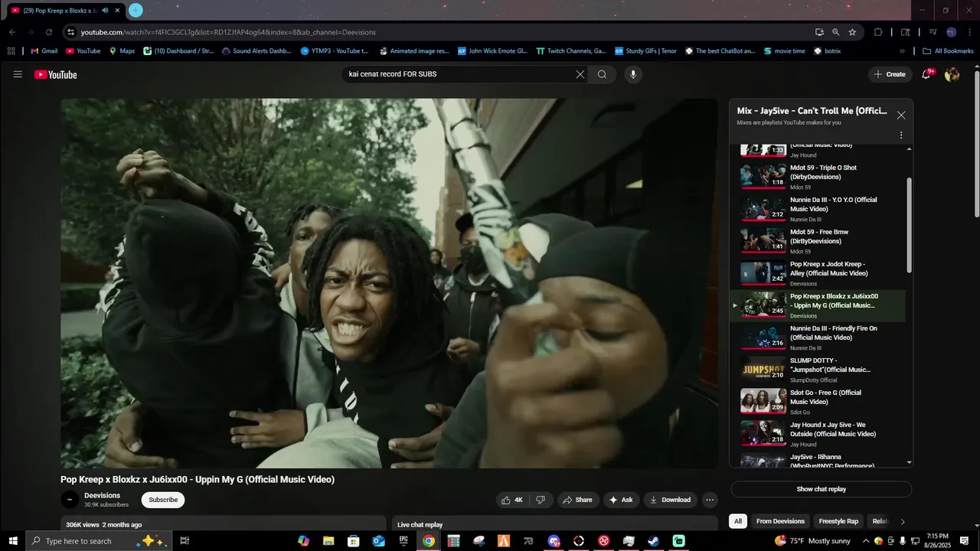This screenshot has height=551, width=980.
Task: Click the main video player
Action: click(390, 283)
